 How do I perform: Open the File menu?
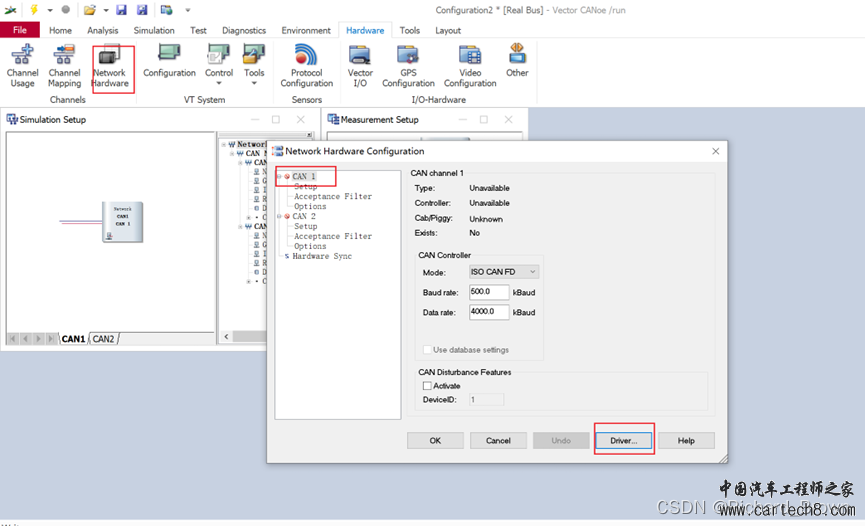20,31
